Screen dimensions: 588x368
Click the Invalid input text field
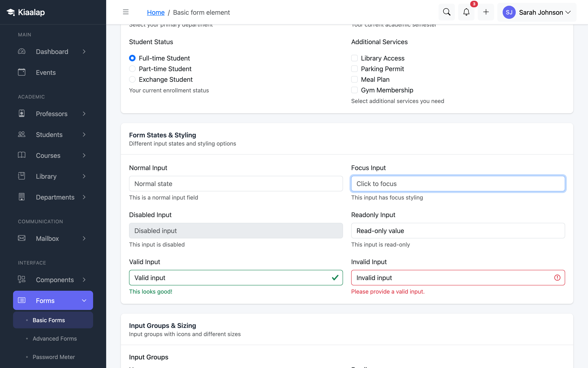[458, 278]
